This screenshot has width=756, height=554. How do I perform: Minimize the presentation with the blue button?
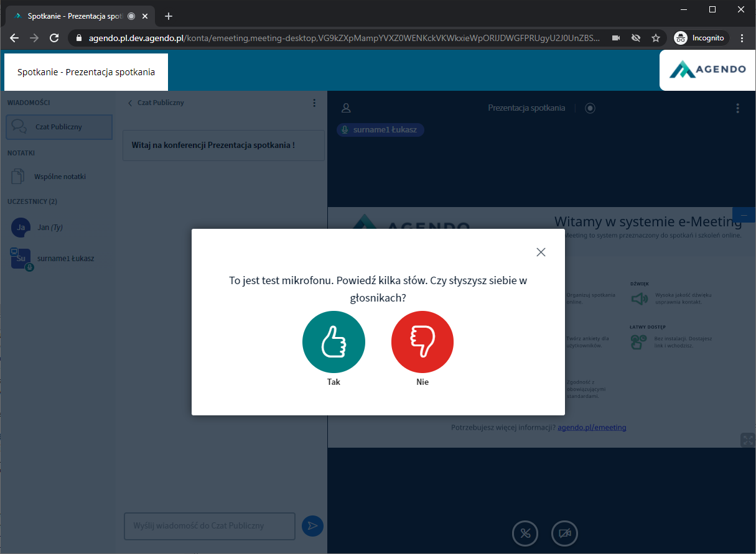pyautogui.click(x=744, y=215)
